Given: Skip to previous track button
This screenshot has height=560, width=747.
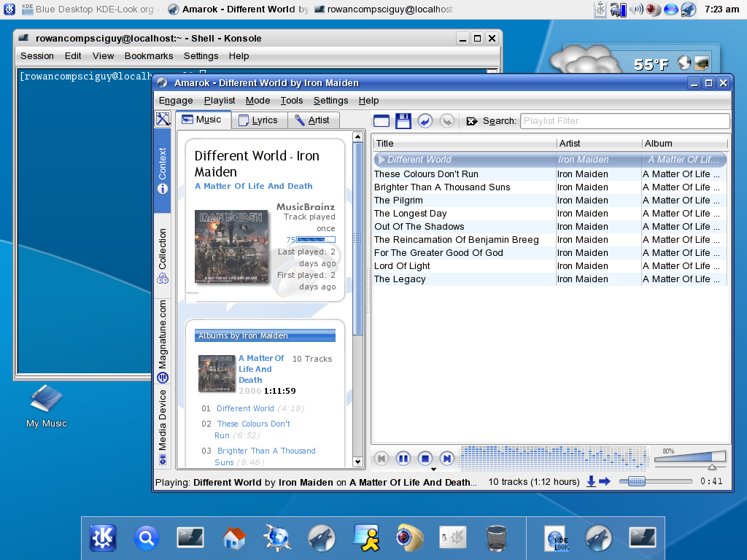Looking at the screenshot, I should coord(381,459).
